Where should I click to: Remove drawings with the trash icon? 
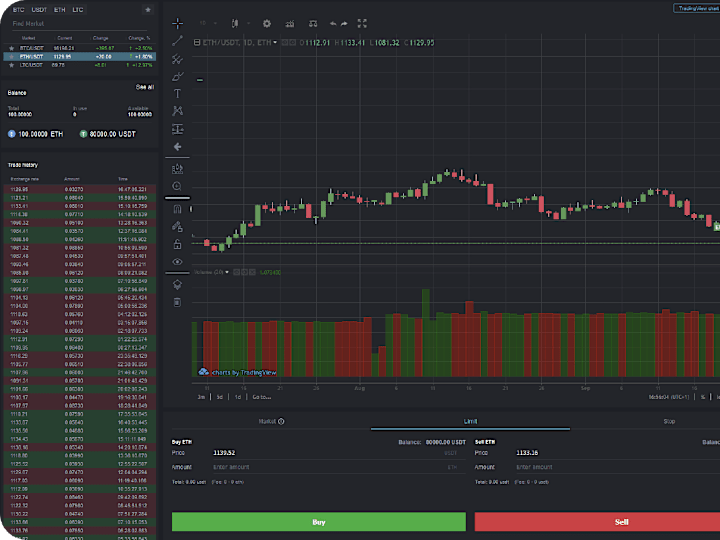(x=177, y=302)
